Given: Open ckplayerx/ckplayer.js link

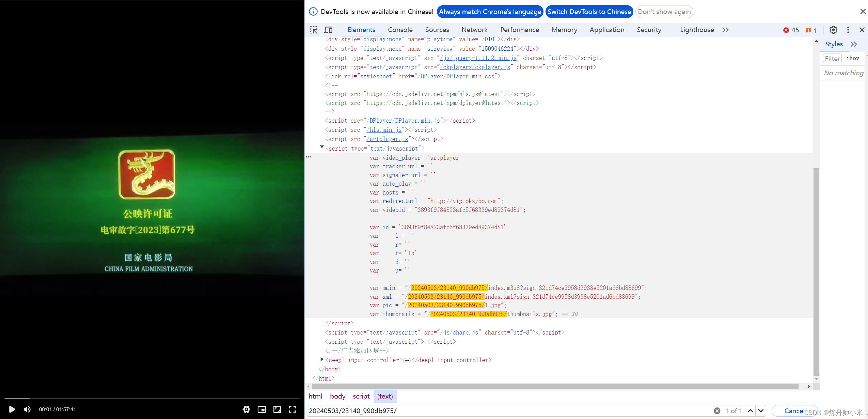Looking at the screenshot, I should [x=475, y=67].
